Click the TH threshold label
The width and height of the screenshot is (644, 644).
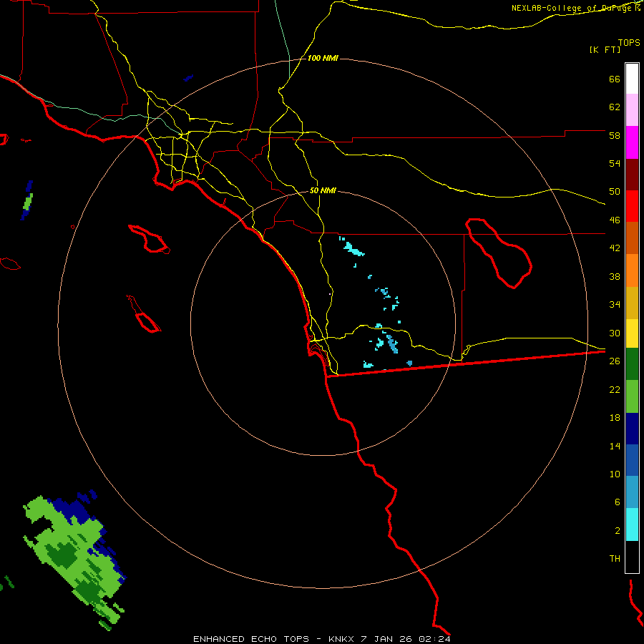pyautogui.click(x=615, y=559)
